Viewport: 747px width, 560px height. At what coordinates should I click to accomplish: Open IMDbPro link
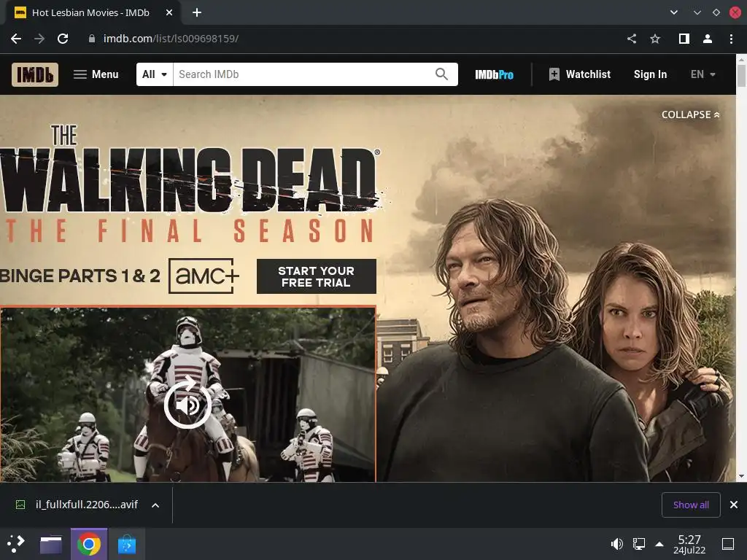pos(494,74)
